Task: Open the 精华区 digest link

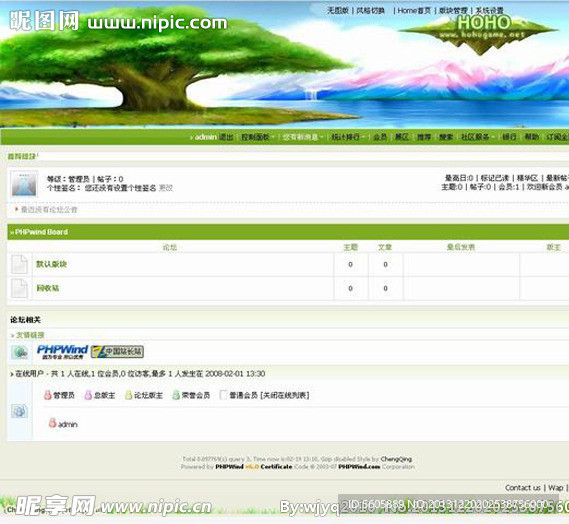Action: pyautogui.click(x=527, y=178)
